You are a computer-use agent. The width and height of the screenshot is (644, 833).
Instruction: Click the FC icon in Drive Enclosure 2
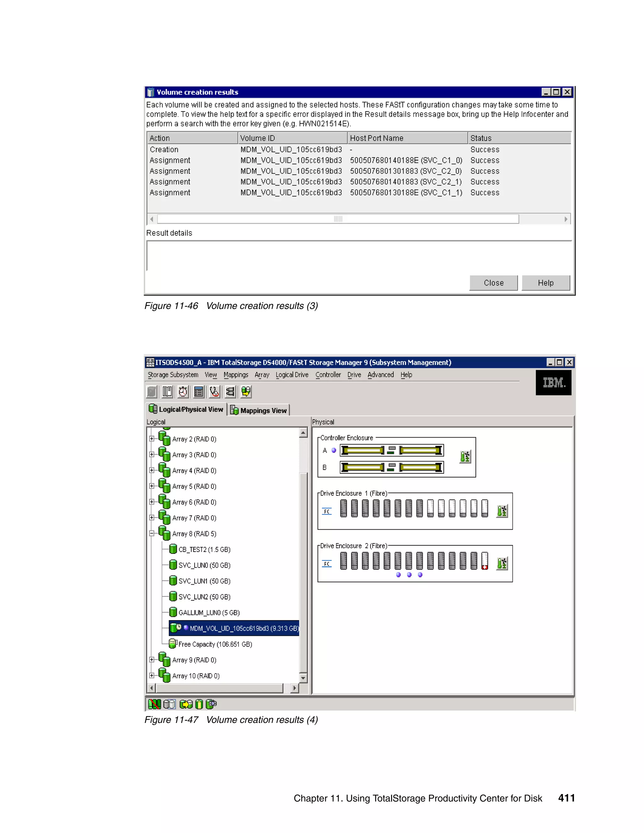327,564
